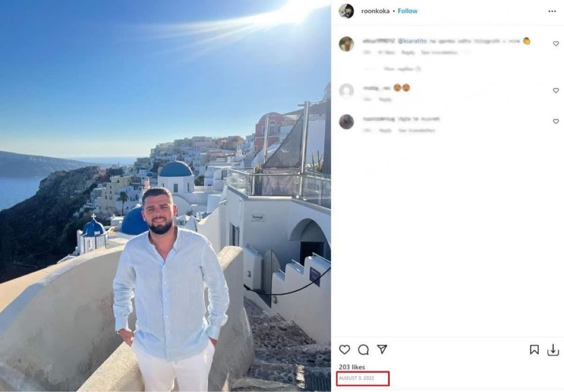Open the first commenter's avatar

tap(346, 44)
